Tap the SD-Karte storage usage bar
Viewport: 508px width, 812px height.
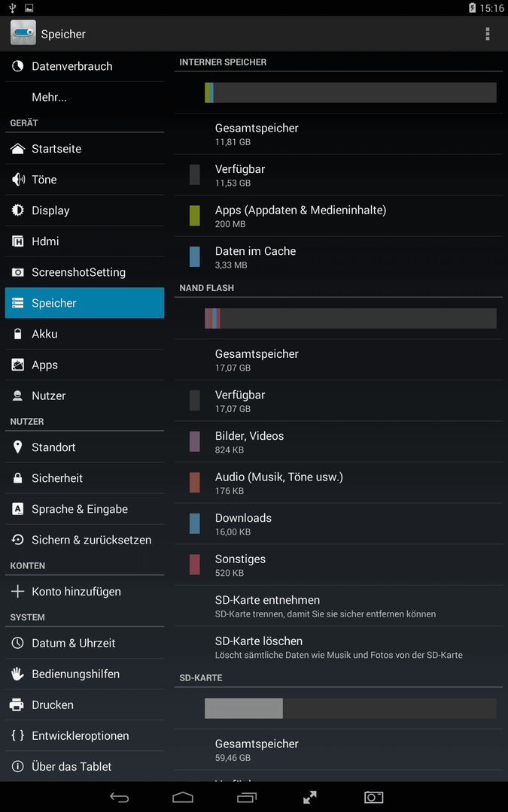(x=351, y=708)
